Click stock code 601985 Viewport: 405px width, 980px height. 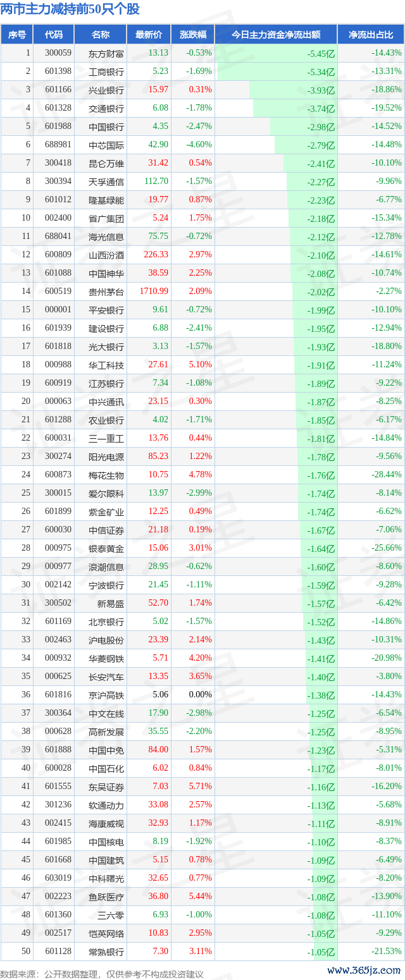tap(58, 842)
